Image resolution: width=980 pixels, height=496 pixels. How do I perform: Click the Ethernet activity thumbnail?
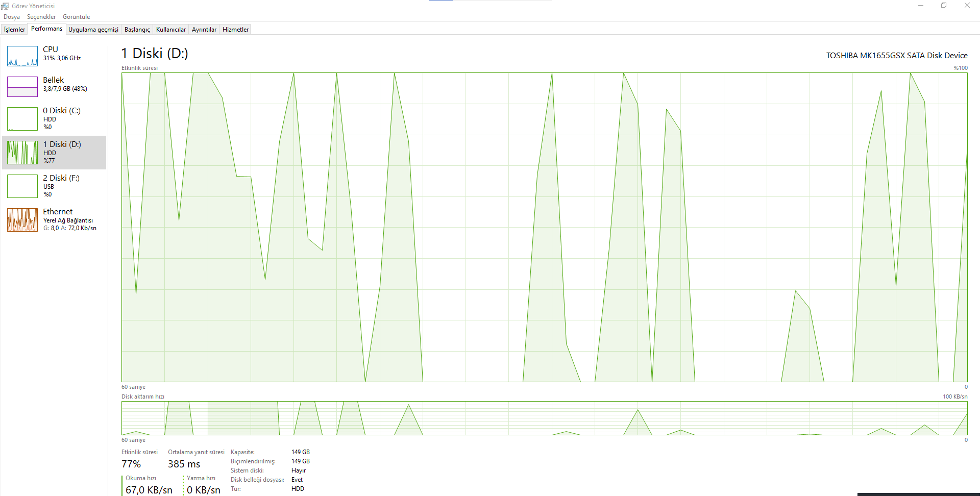[x=22, y=220]
